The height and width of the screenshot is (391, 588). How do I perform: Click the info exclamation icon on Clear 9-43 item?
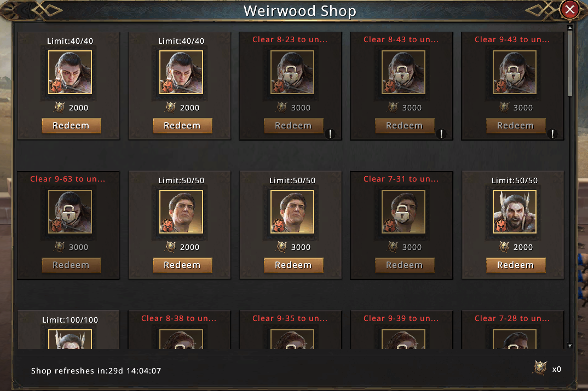tap(552, 133)
